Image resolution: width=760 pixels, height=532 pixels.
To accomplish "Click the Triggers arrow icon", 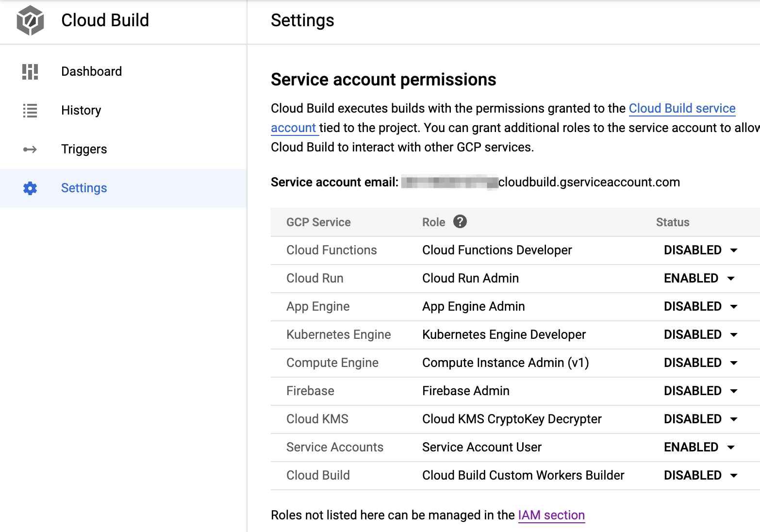I will [30, 149].
